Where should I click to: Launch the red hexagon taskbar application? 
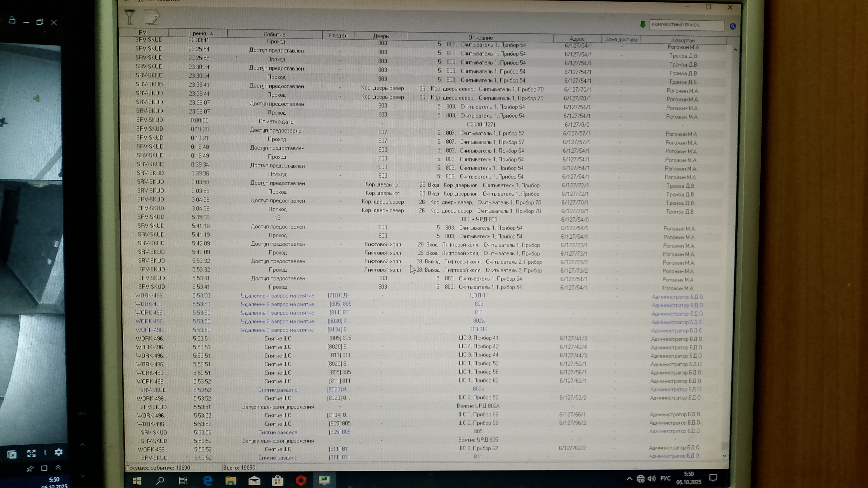tap(301, 480)
